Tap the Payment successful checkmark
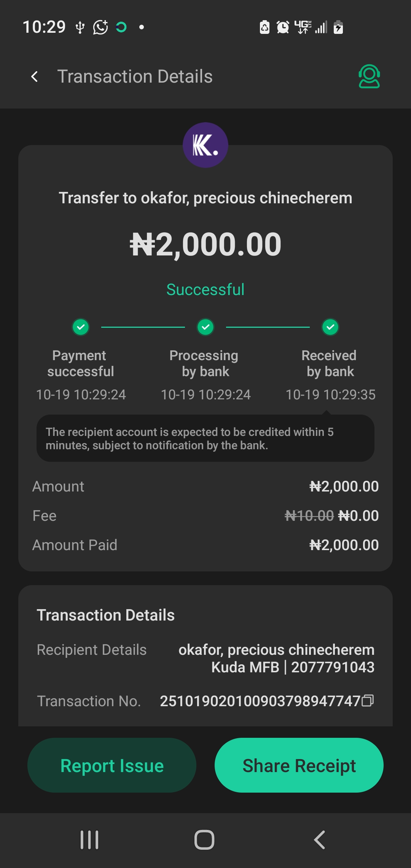The width and height of the screenshot is (411, 868). click(81, 327)
